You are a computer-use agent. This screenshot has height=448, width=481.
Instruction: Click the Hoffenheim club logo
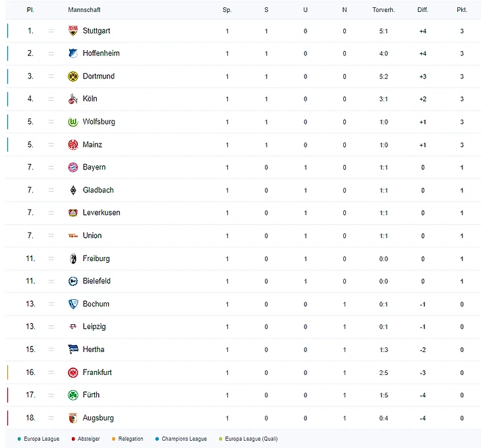(x=72, y=53)
